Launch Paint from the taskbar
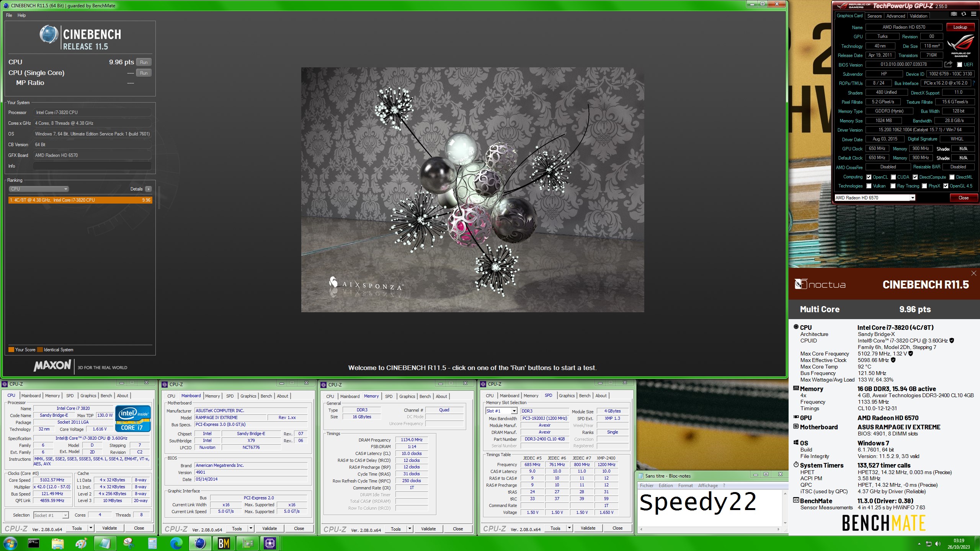This screenshot has width=980, height=551. (x=81, y=543)
